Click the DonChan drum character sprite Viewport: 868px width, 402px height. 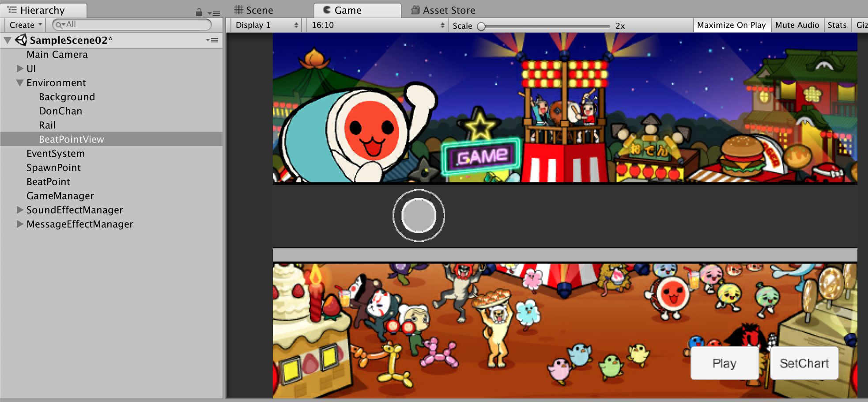358,133
